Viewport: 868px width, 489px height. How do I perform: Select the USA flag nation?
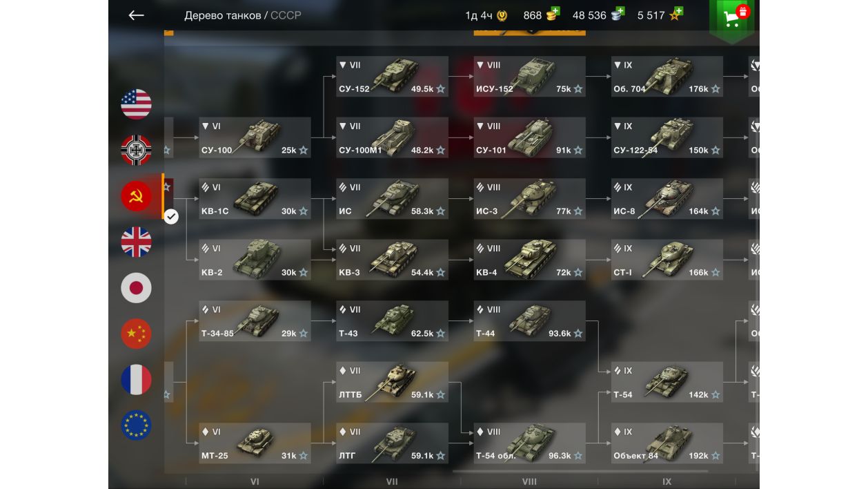point(136,104)
